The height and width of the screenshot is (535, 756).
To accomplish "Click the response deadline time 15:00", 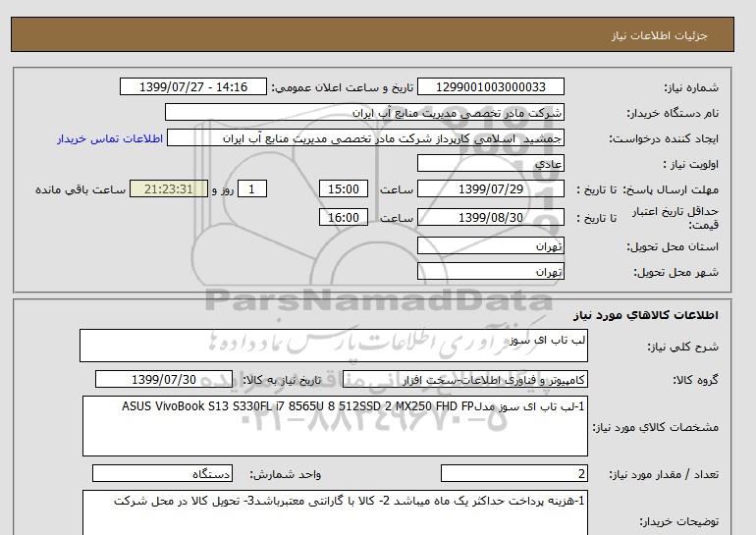I will (x=344, y=188).
